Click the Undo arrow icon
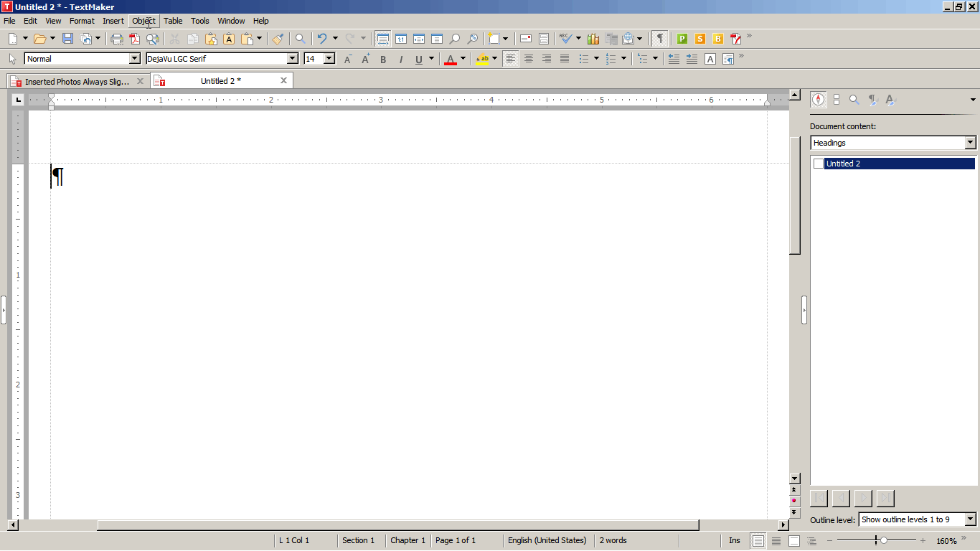This screenshot has height=551, width=980. click(x=322, y=39)
